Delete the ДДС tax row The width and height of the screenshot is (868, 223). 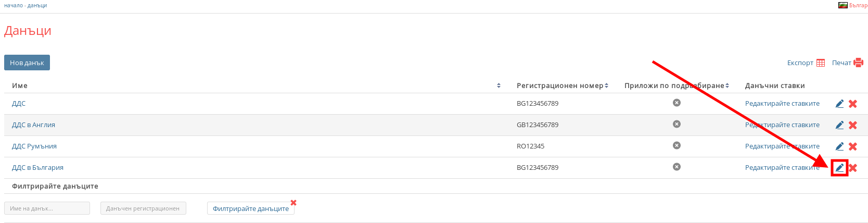pos(853,104)
